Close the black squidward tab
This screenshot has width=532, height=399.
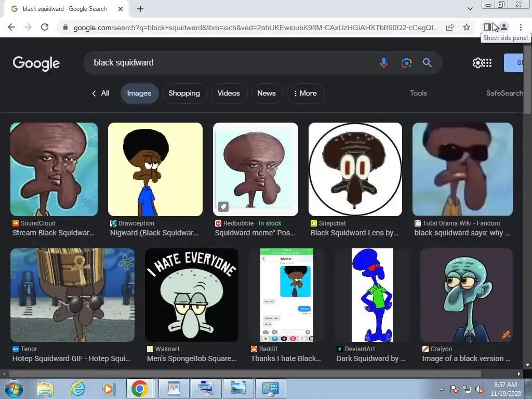click(x=121, y=9)
